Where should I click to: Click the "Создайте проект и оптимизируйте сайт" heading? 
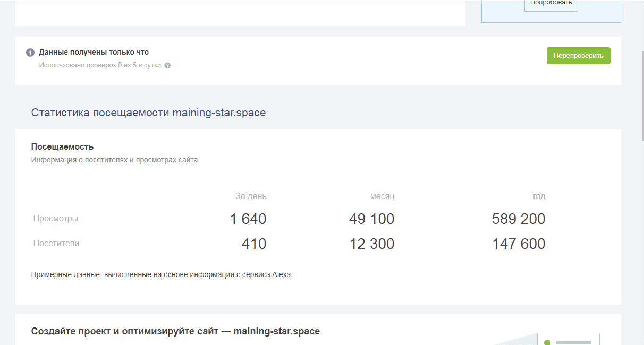(175, 331)
